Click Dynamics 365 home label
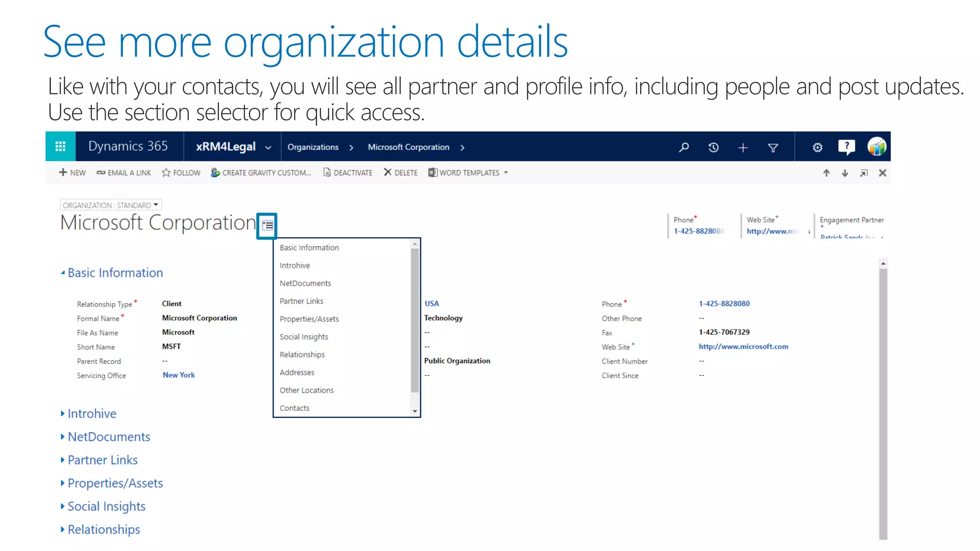The width and height of the screenshot is (980, 551). pyautogui.click(x=128, y=146)
